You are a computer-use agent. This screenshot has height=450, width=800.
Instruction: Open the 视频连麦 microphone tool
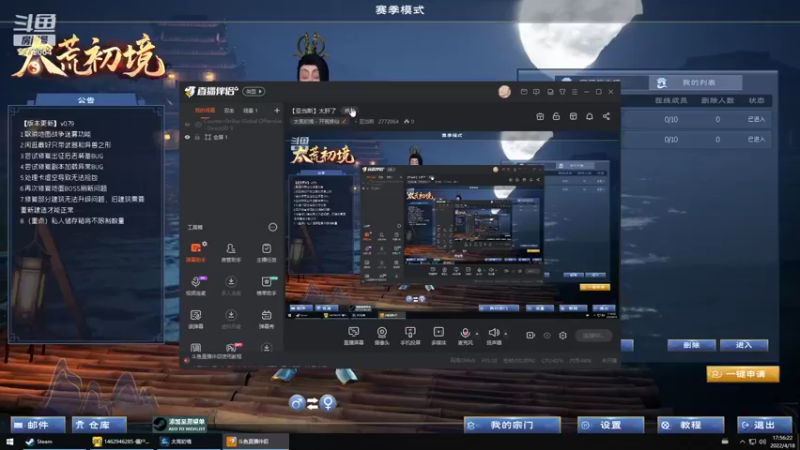click(196, 286)
